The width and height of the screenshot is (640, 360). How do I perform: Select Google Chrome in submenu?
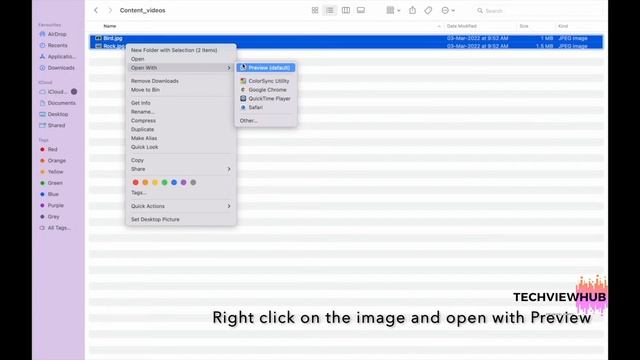pos(266,90)
